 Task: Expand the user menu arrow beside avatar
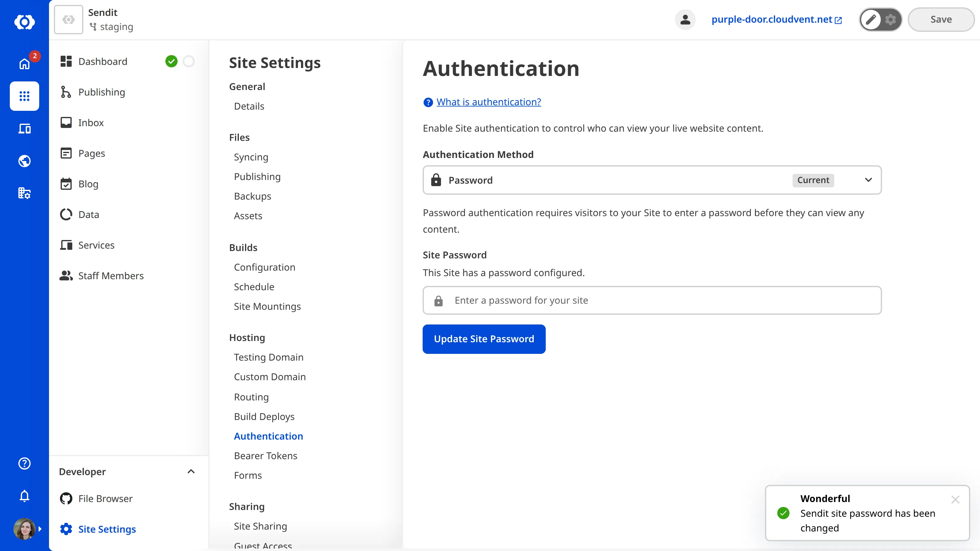coord(40,529)
